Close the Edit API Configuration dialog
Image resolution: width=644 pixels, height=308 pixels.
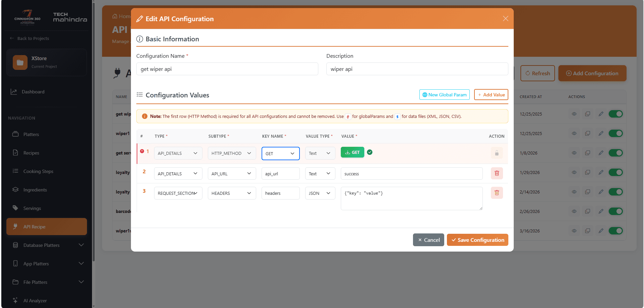tap(505, 18)
